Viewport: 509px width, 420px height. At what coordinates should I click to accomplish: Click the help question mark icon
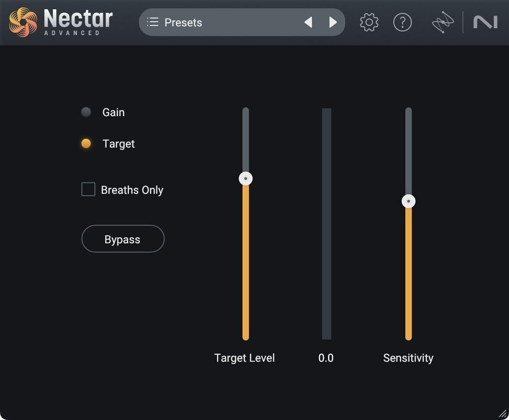[x=402, y=22]
